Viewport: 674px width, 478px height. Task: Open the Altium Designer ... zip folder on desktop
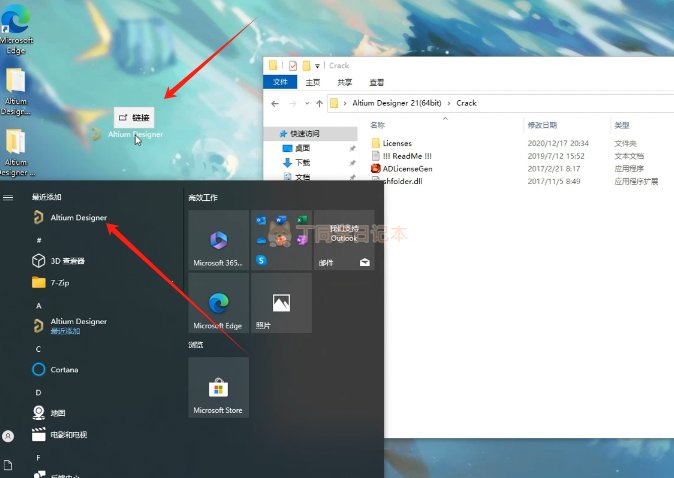16,153
